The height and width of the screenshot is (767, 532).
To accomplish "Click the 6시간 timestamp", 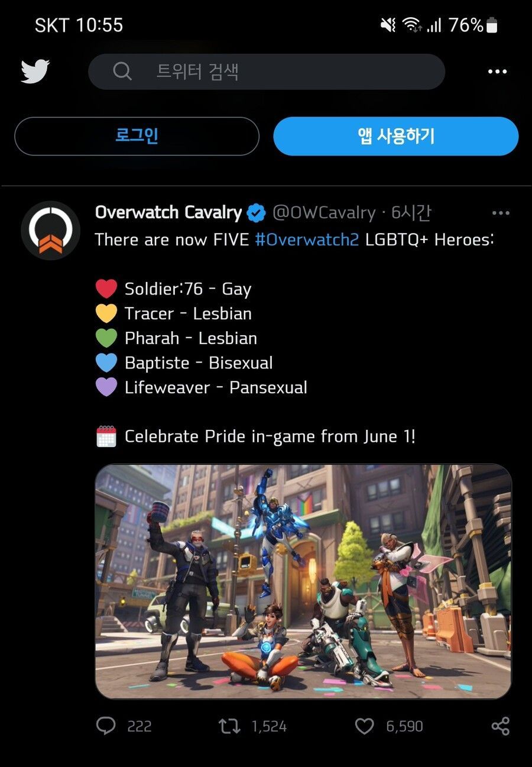I will (x=411, y=213).
